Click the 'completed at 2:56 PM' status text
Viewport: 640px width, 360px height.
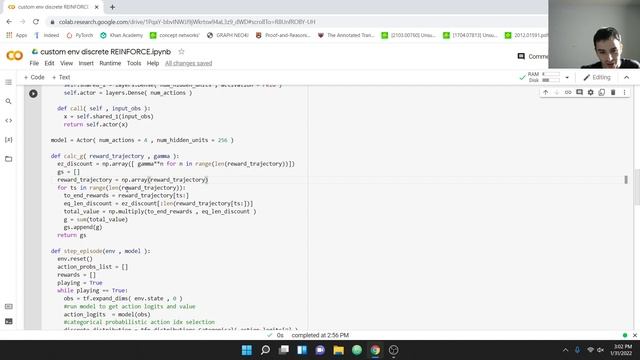click(320, 335)
